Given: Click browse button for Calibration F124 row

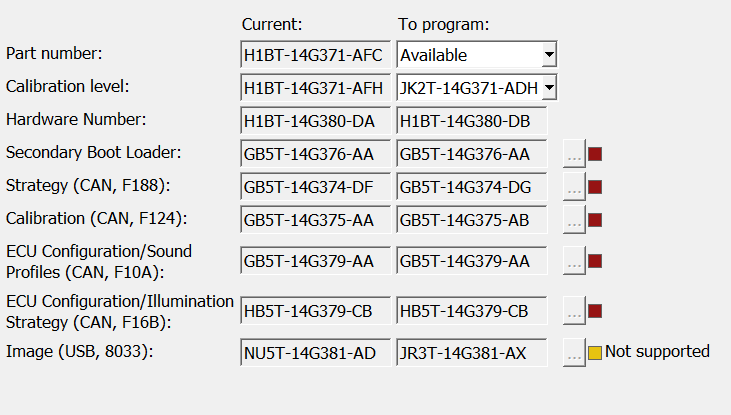Looking at the screenshot, I should point(573,220).
